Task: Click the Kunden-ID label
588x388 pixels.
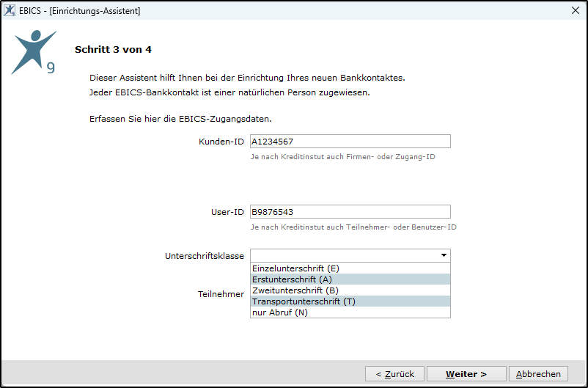Action: pyautogui.click(x=221, y=142)
